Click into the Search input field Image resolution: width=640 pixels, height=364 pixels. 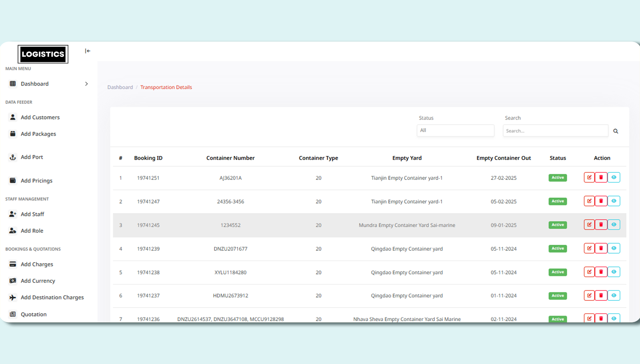[x=555, y=131]
